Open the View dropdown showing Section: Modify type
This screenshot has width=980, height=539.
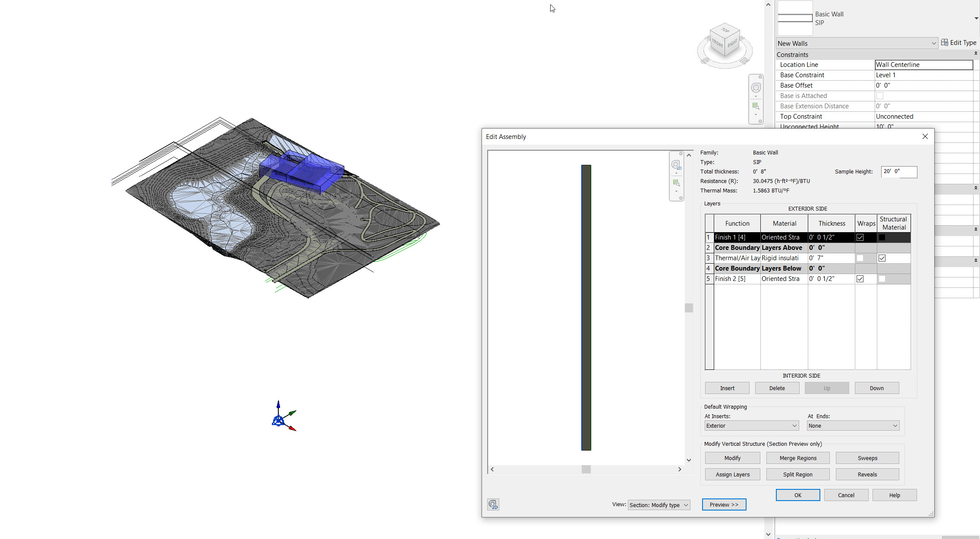[659, 504]
